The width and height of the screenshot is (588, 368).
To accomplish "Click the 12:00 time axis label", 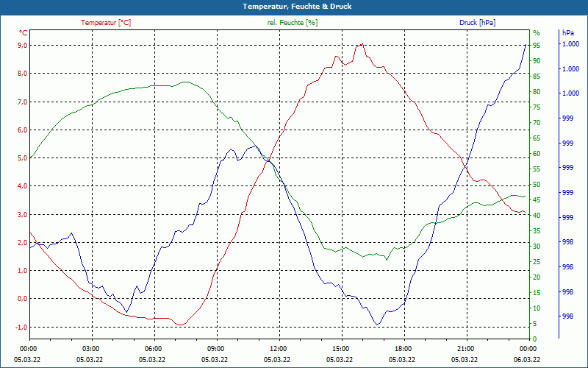I will [x=279, y=348].
